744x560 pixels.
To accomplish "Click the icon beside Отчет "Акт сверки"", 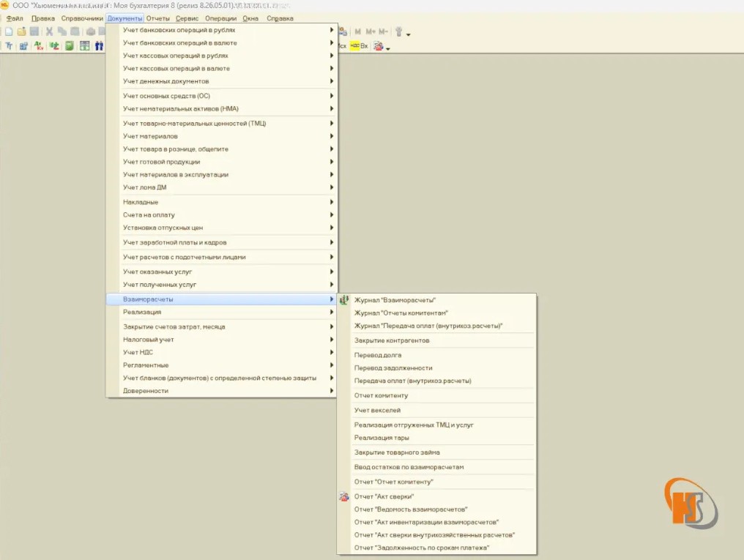I will 344,496.
